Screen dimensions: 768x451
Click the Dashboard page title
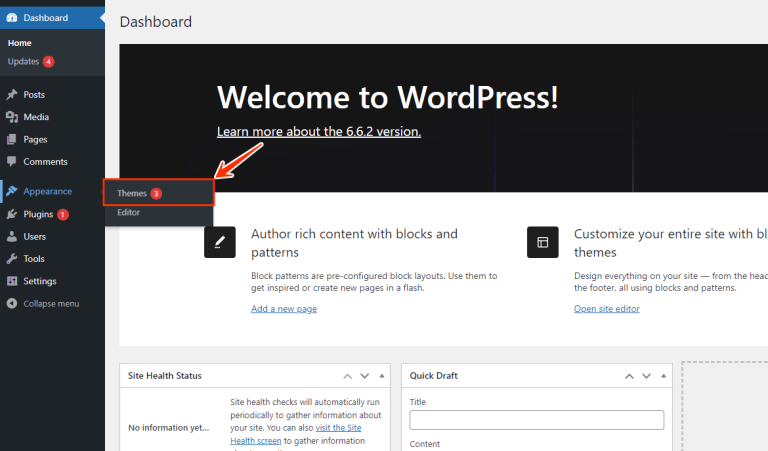click(156, 22)
